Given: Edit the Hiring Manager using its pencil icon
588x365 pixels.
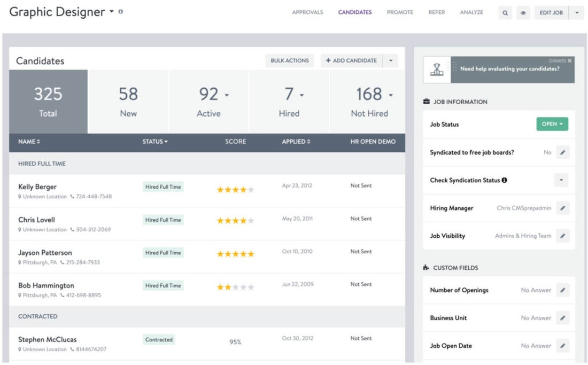Looking at the screenshot, I should coord(563,208).
